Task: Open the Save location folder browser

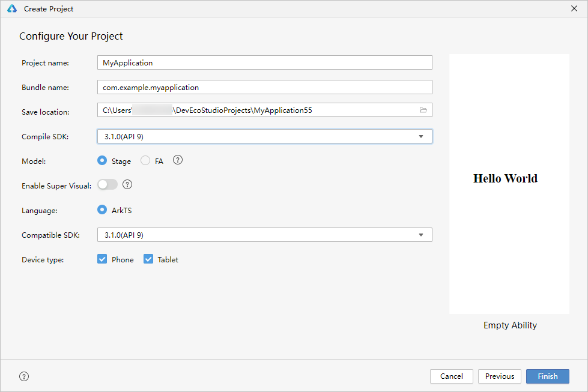Action: (x=423, y=110)
